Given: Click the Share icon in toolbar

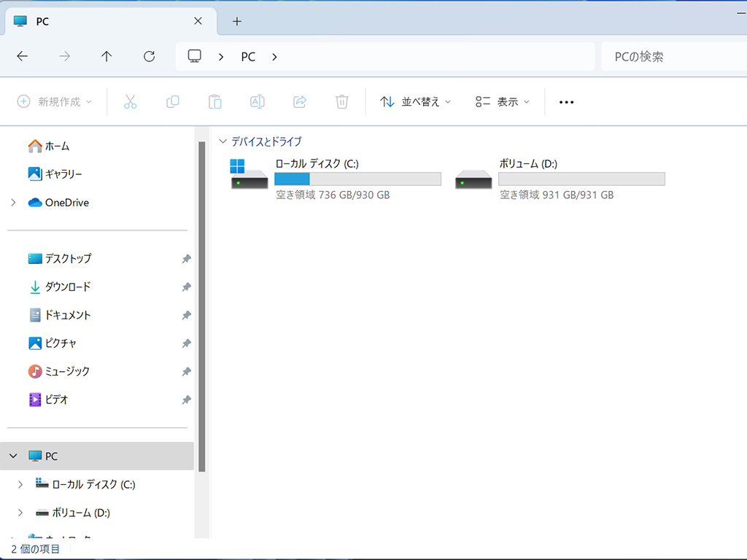Looking at the screenshot, I should click(300, 101).
